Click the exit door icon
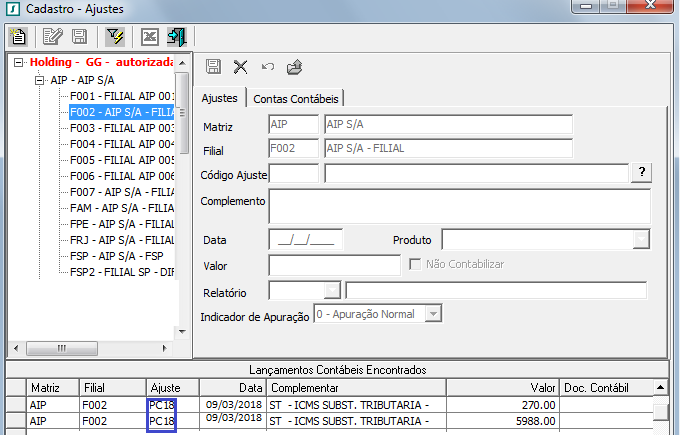 (x=177, y=37)
